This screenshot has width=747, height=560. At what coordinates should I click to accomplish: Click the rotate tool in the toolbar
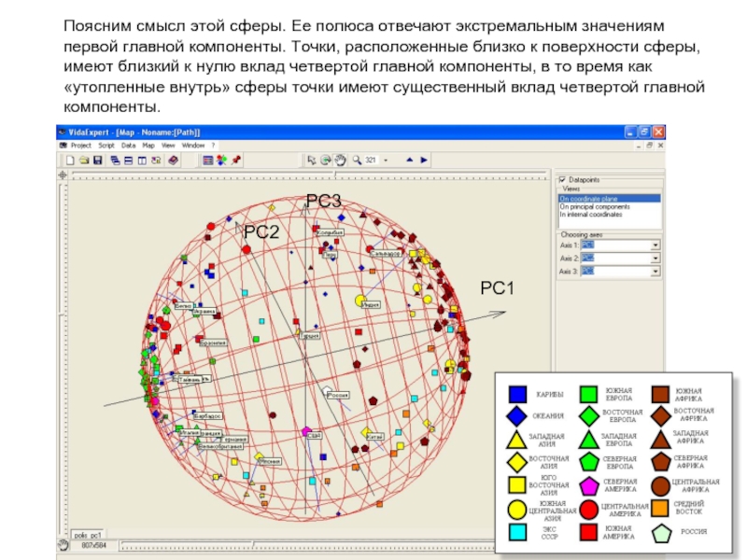tap(325, 160)
